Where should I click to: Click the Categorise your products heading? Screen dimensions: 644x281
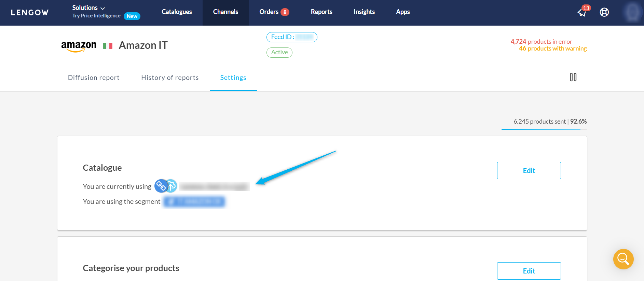click(x=131, y=268)
